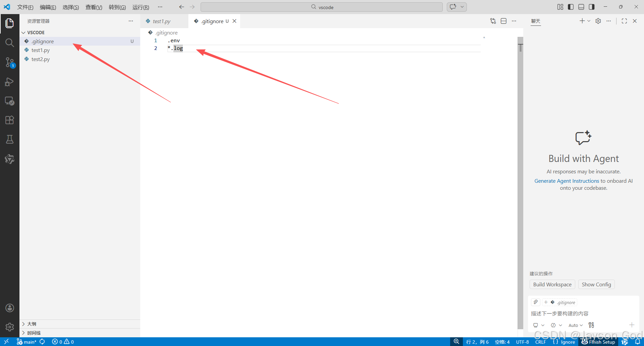The width and height of the screenshot is (644, 346).
Task: Open the Testing beaker view
Action: tap(10, 139)
